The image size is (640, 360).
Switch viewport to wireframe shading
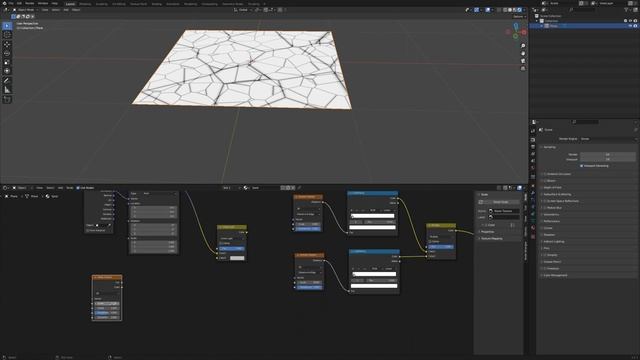505,10
